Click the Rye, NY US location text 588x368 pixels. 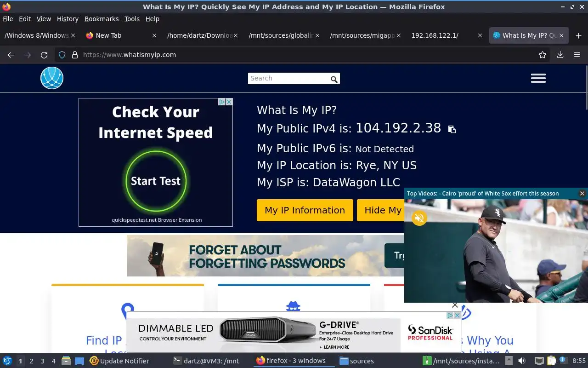point(386,166)
